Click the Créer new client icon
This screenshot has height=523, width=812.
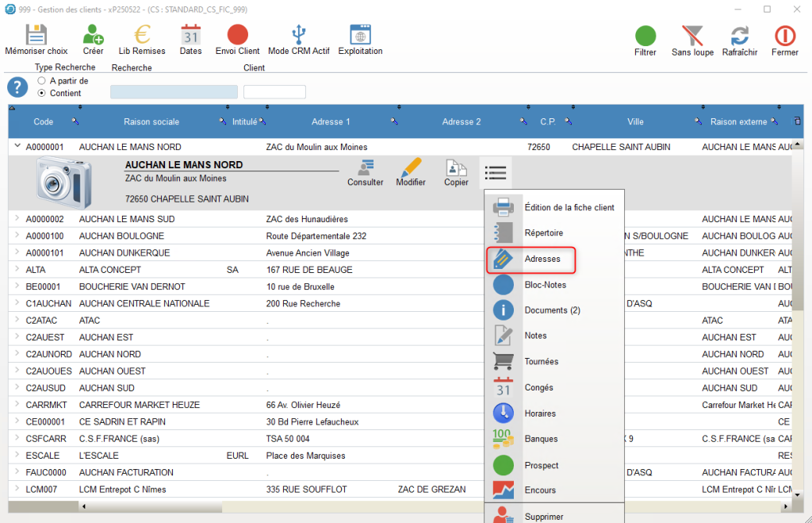click(x=93, y=36)
